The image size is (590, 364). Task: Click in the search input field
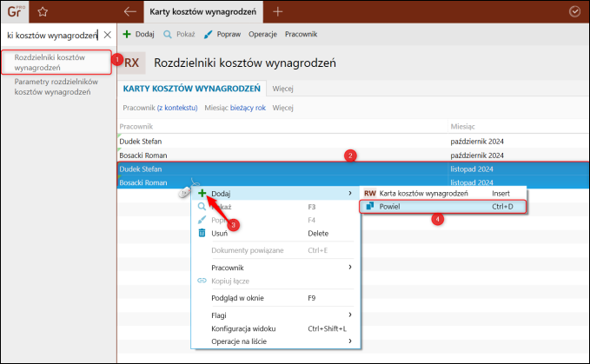click(53, 35)
